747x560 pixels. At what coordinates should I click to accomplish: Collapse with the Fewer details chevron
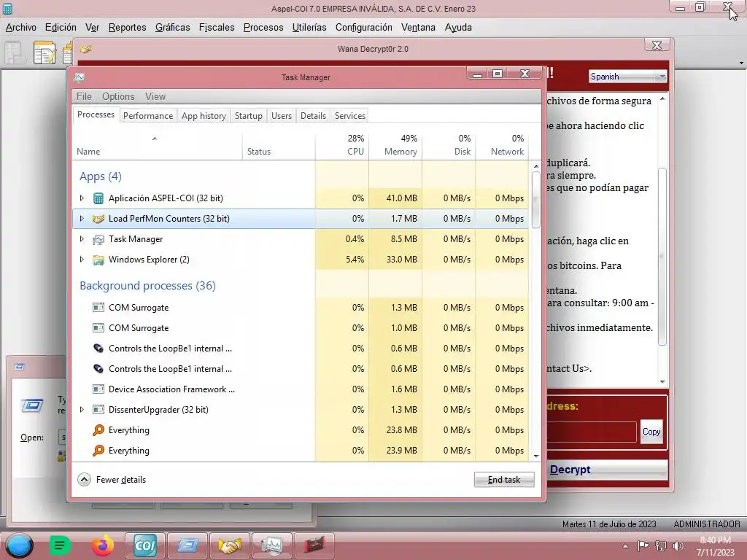click(85, 480)
